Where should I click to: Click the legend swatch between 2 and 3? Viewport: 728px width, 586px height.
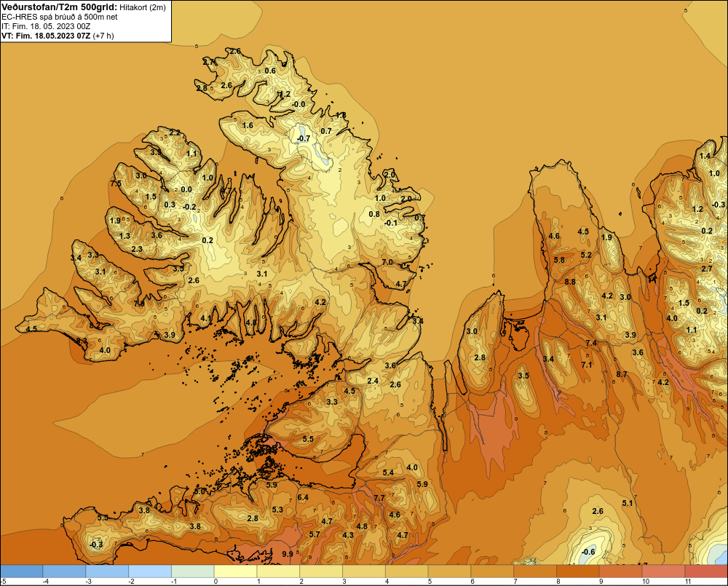point(321,571)
